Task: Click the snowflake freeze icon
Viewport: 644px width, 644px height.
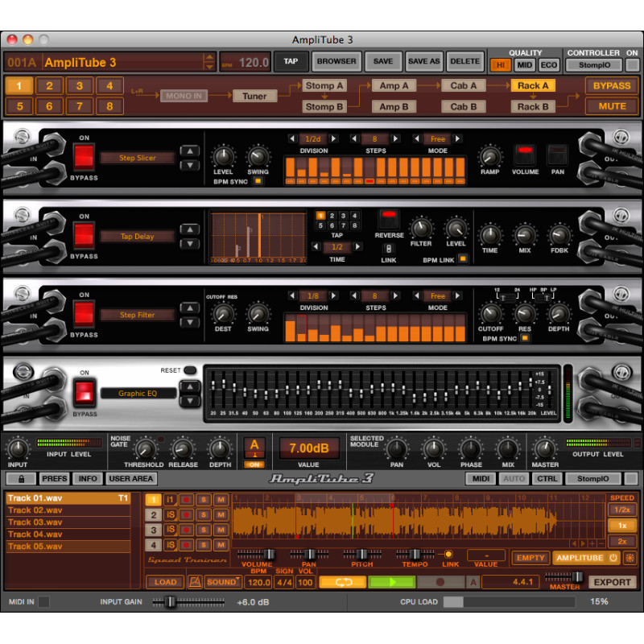Action: click(630, 558)
